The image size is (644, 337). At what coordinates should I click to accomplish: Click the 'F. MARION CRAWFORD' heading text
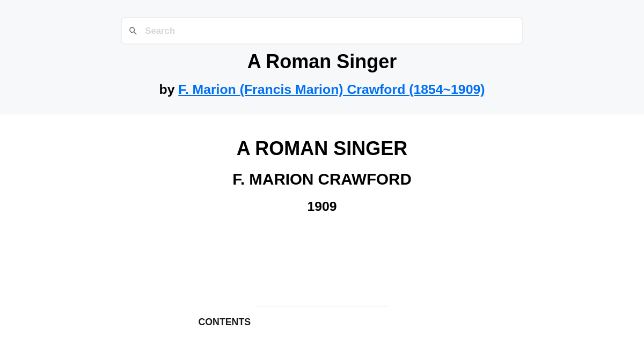point(322,179)
